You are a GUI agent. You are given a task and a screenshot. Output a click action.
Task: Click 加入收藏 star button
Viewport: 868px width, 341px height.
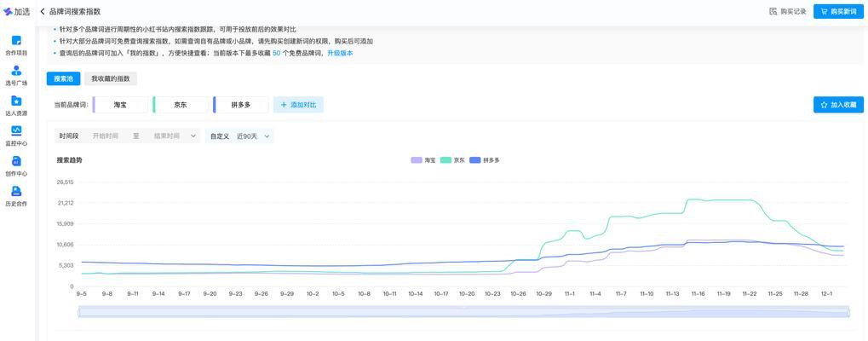(838, 105)
